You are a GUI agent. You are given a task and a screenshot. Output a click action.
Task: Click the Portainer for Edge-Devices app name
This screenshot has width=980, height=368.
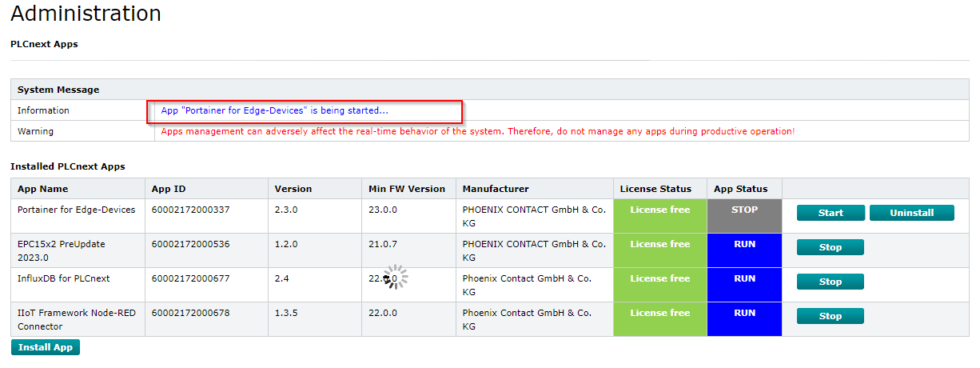coord(77,210)
